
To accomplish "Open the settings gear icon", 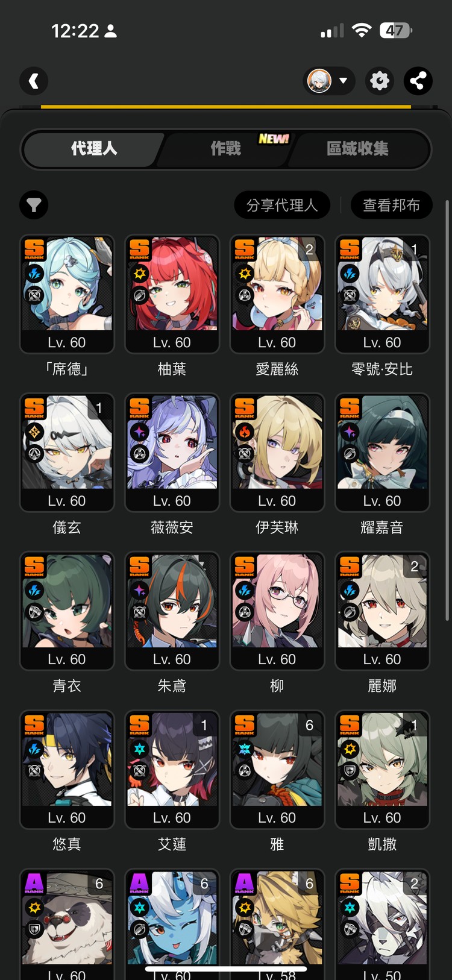I will (x=379, y=81).
